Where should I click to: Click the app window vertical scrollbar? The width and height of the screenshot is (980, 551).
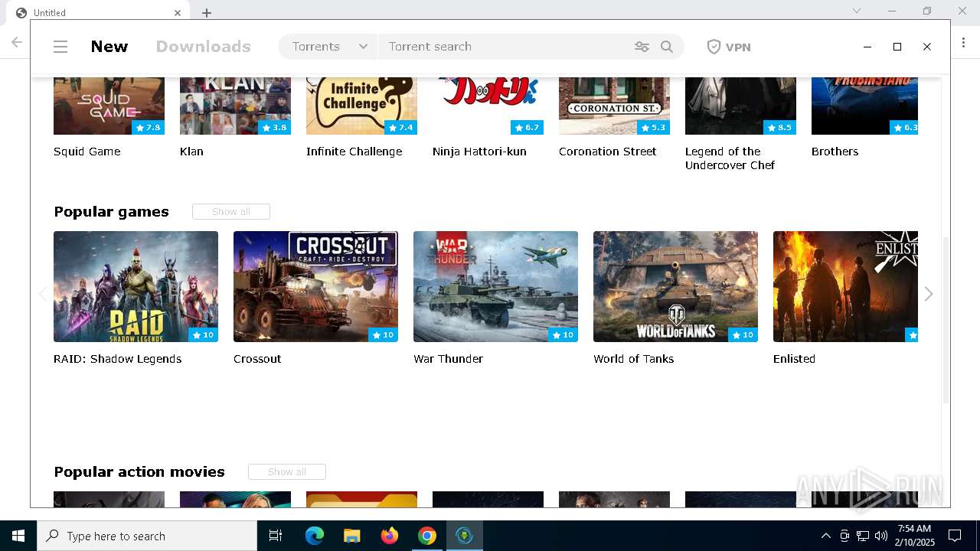pos(946,320)
